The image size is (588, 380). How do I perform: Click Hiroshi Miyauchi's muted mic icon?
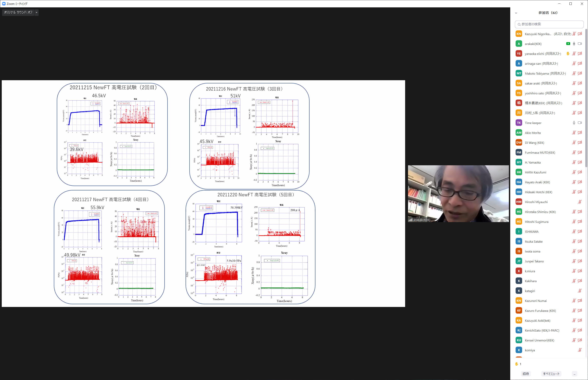[580, 202]
